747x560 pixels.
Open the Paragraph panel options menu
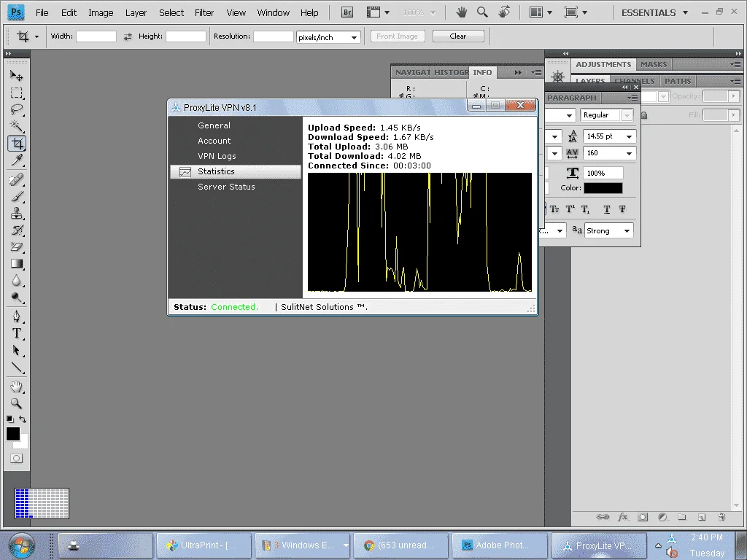[632, 98]
